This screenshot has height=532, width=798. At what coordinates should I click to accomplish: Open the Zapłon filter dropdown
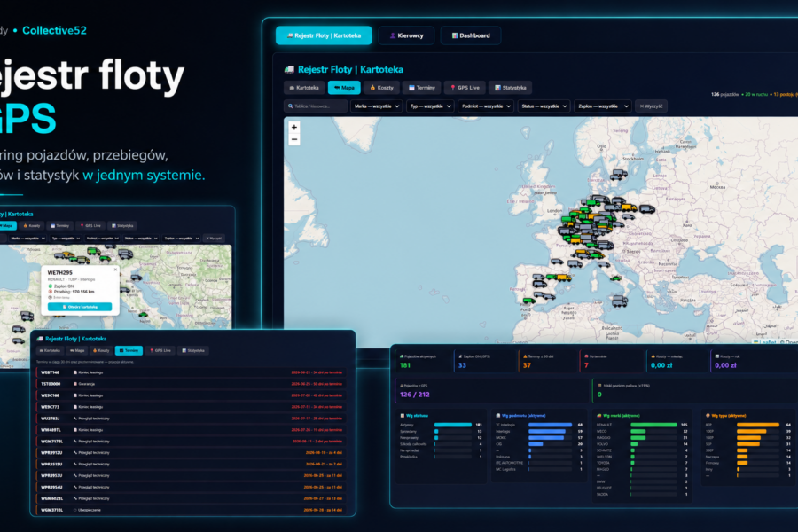603,106
